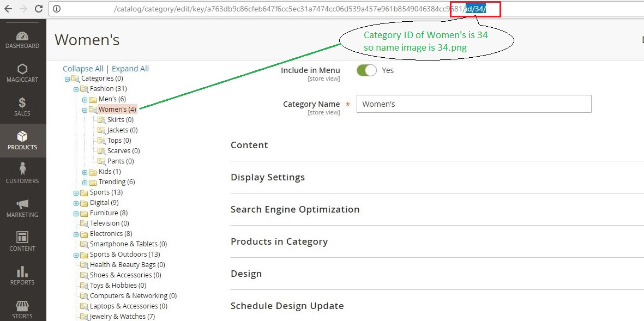The image size is (644, 321).
Task: Expand the Search Engine Optimization section
Action: pyautogui.click(x=295, y=209)
